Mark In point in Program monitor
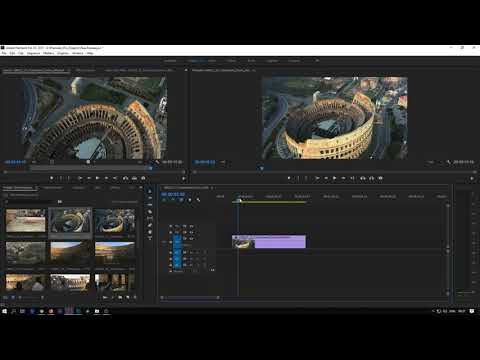480x360 pixels. (298, 178)
